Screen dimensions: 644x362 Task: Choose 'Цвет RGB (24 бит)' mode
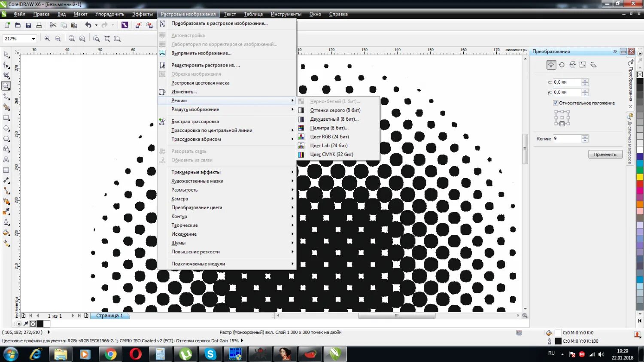pos(338,137)
